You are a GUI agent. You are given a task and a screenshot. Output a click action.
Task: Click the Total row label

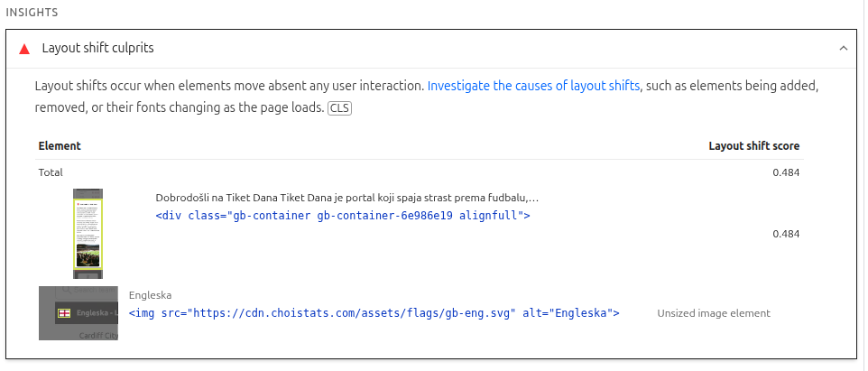point(51,172)
